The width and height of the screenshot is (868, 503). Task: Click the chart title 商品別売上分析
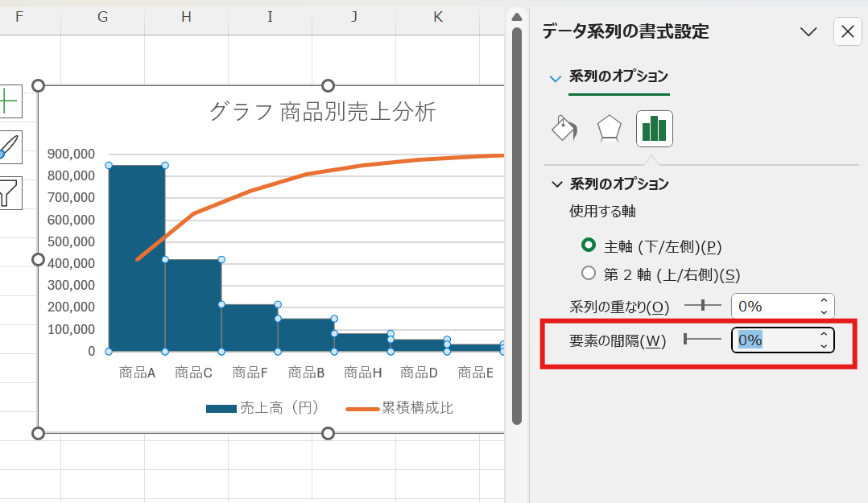point(322,112)
